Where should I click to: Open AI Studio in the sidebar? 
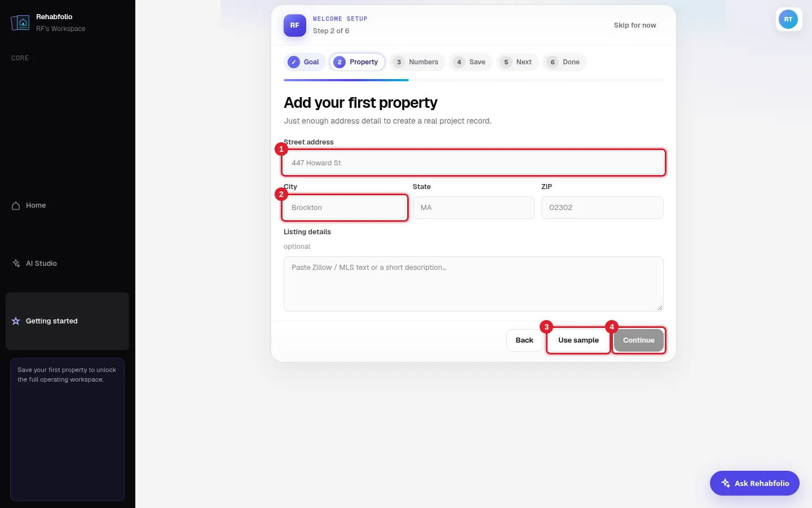(x=67, y=263)
